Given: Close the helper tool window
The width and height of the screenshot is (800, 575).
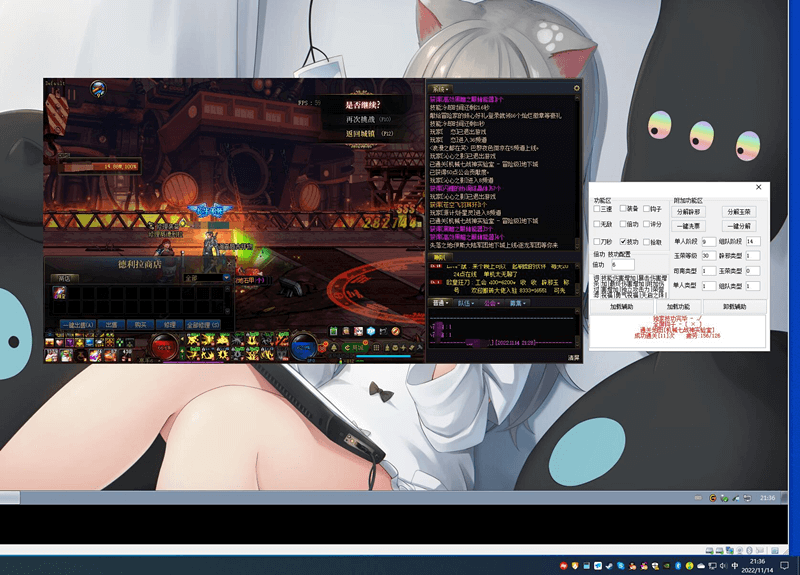Looking at the screenshot, I should pos(759,187).
